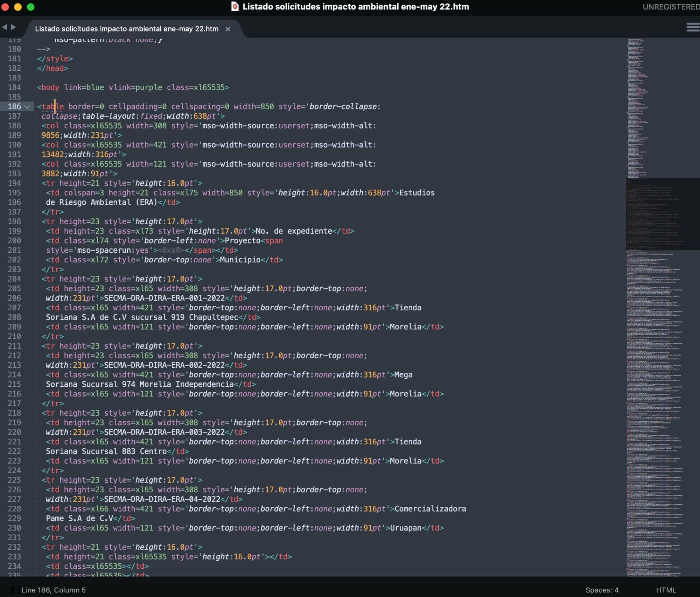Viewport: 700px width, 597px height.
Task: Click line number 184 in the gutter
Action: pyautogui.click(x=14, y=87)
